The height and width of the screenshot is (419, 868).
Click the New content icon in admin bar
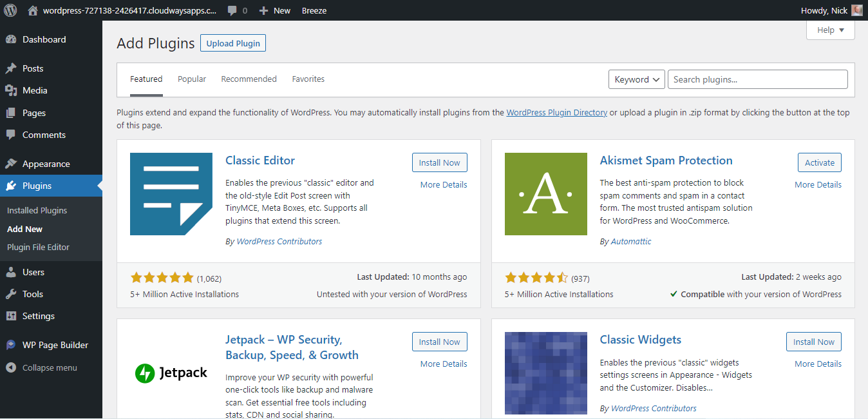[x=262, y=10]
